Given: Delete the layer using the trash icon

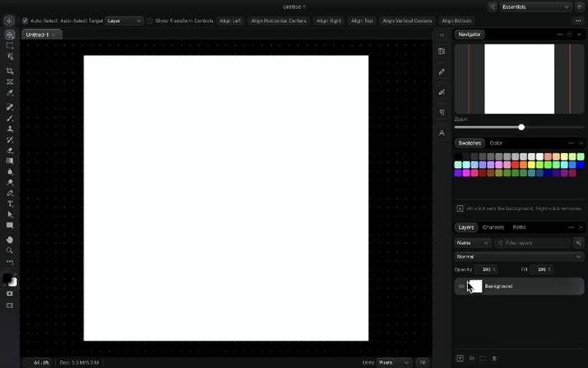Looking at the screenshot, I should [494, 358].
